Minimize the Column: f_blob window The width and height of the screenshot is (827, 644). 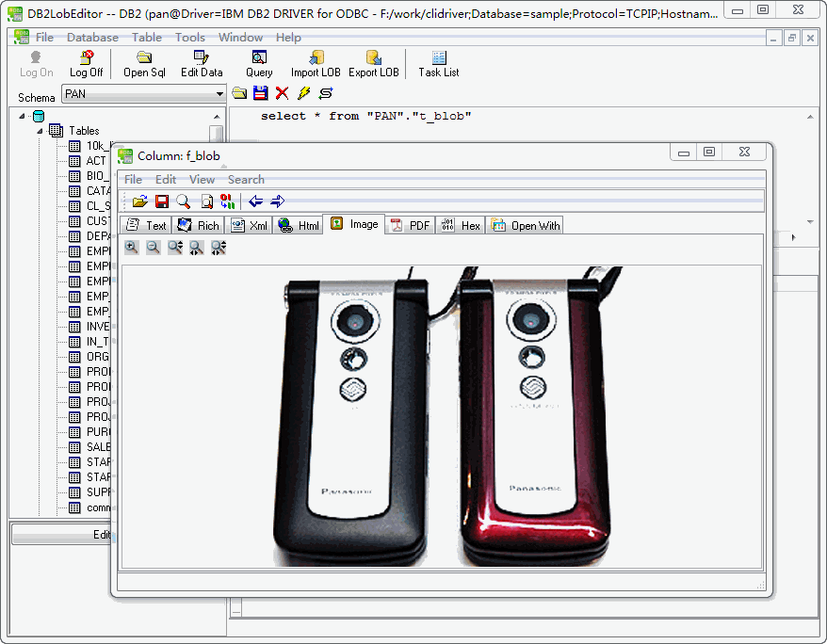click(x=684, y=152)
